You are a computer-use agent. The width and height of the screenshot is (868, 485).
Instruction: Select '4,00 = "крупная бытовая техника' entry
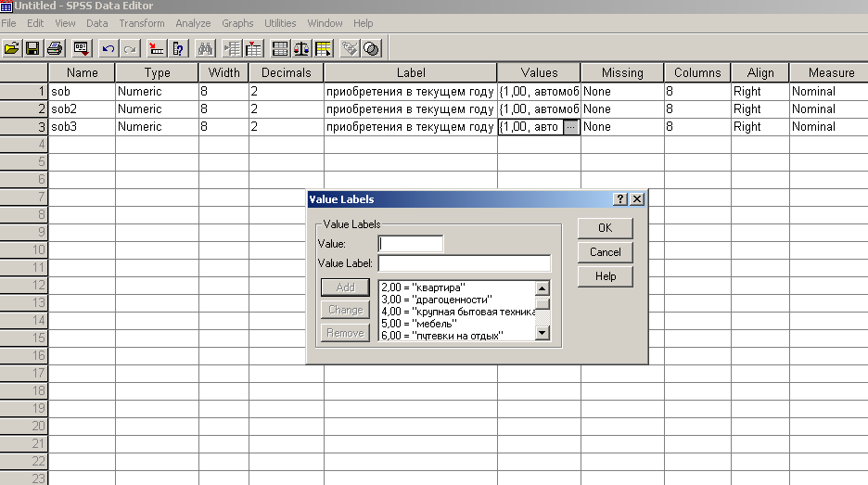tap(457, 312)
